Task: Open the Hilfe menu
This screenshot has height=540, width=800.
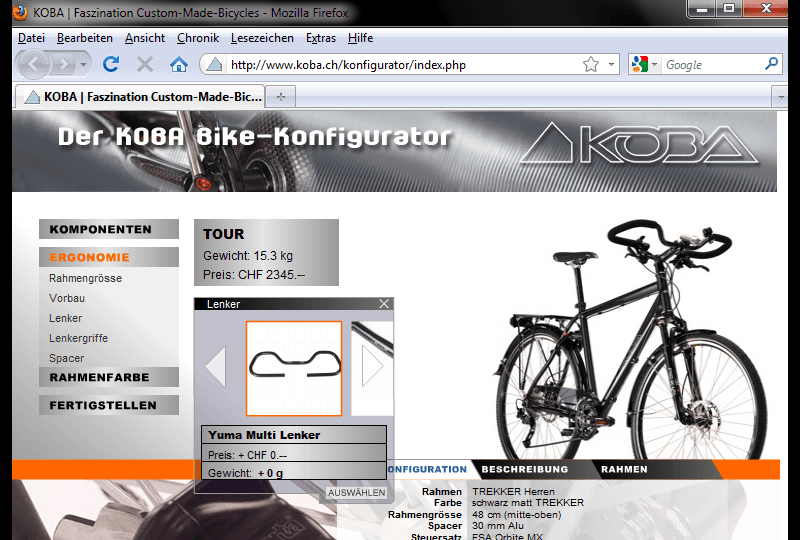Action: coord(360,38)
